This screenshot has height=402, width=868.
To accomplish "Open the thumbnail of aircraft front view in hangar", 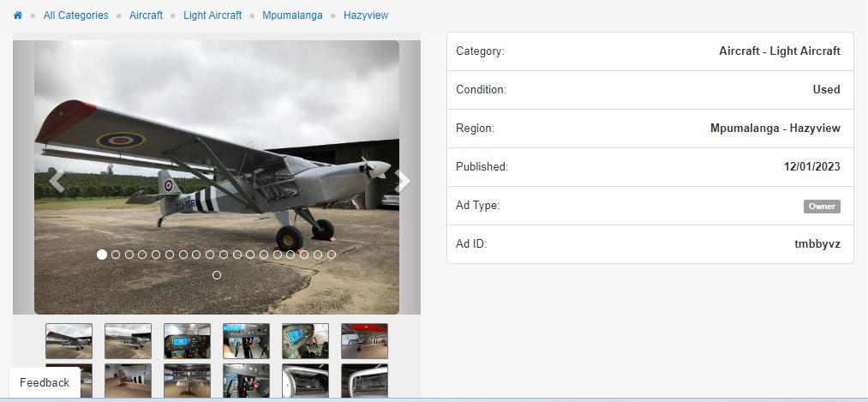I will [187, 381].
